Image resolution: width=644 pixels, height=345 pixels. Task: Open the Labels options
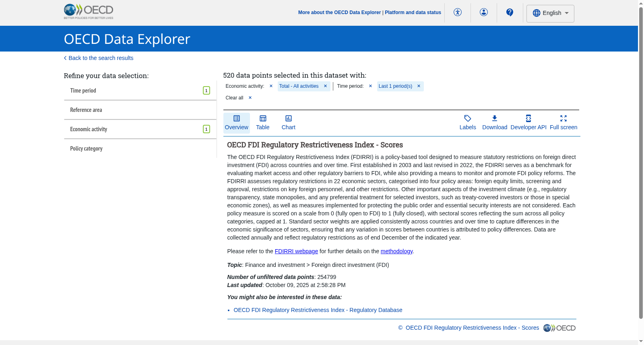click(468, 123)
